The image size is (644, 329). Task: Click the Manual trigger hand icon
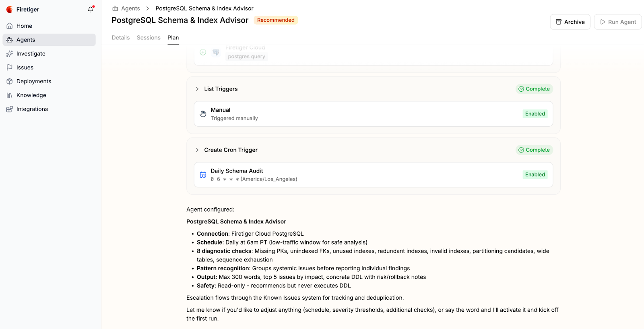click(x=203, y=114)
